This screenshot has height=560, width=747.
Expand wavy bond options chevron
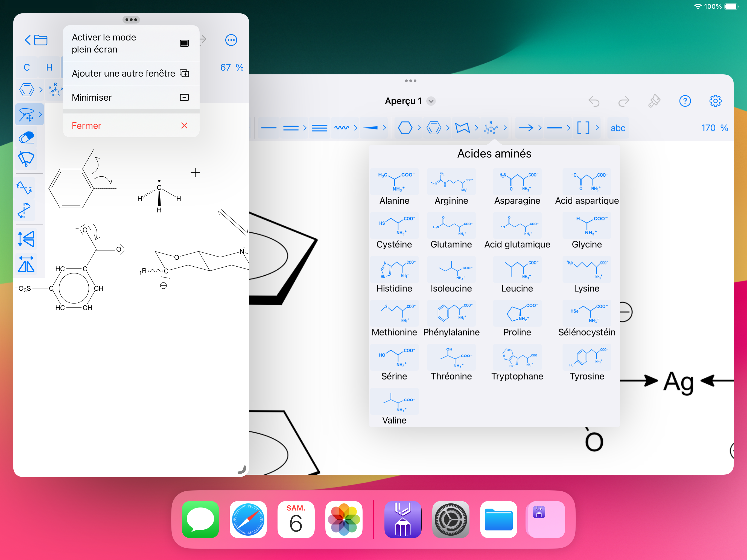[356, 128]
